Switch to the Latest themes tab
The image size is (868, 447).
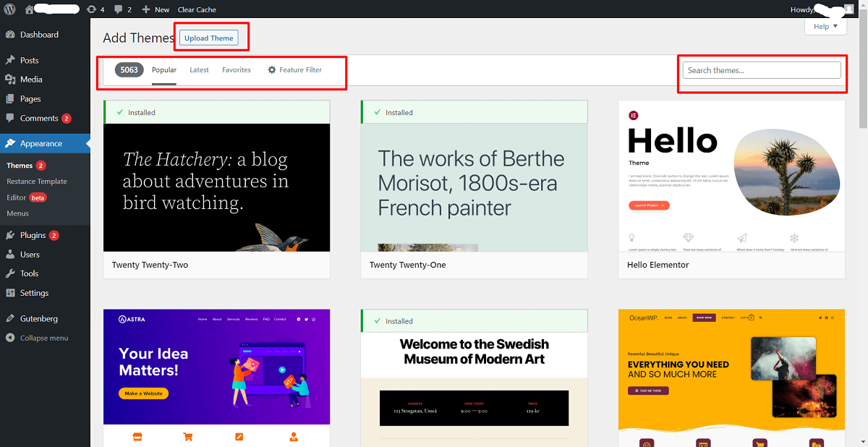click(x=199, y=69)
